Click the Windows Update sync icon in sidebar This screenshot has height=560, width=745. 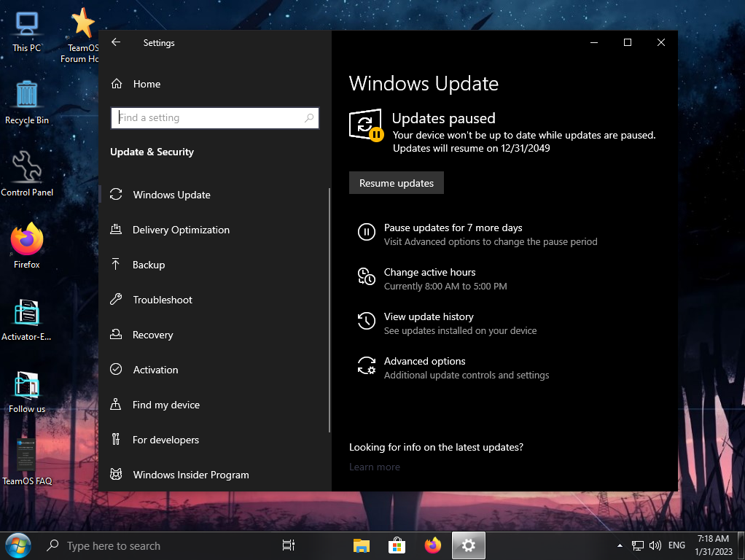click(116, 195)
